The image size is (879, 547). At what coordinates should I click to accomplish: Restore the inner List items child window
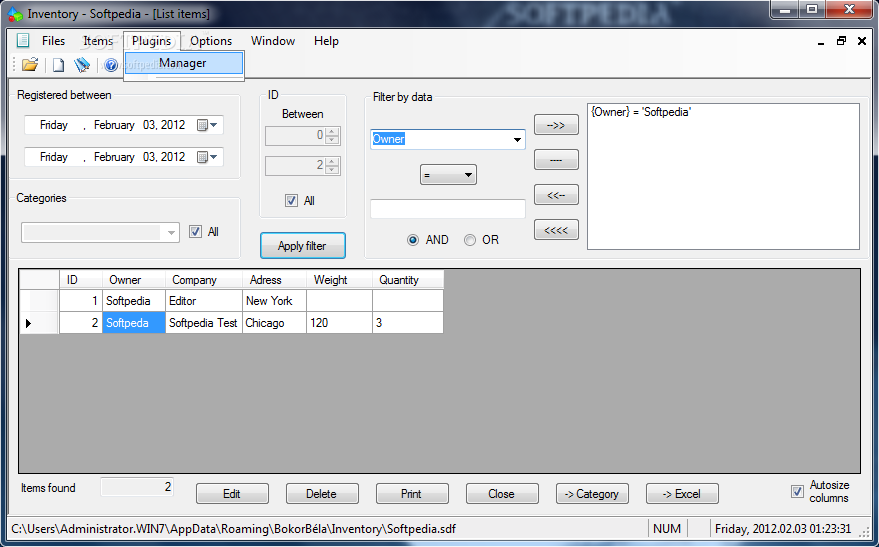coord(841,41)
